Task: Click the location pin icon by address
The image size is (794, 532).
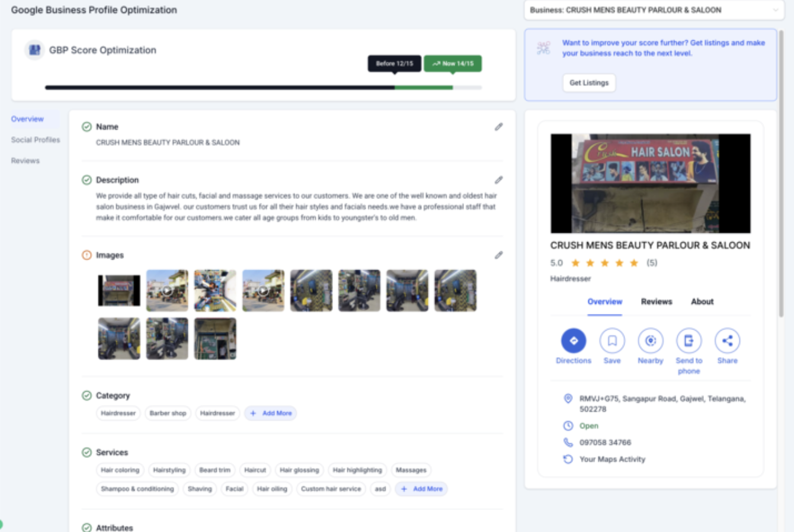Action: point(568,399)
